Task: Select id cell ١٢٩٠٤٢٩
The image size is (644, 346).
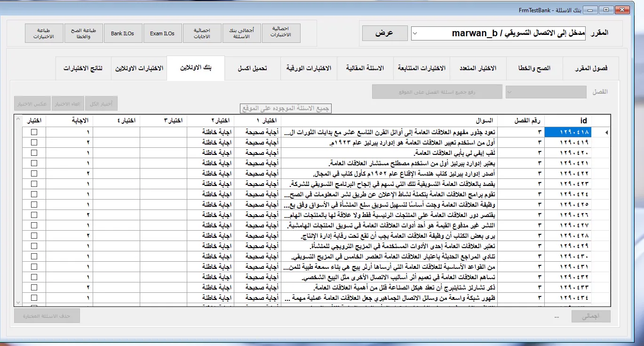Action: pos(568,246)
